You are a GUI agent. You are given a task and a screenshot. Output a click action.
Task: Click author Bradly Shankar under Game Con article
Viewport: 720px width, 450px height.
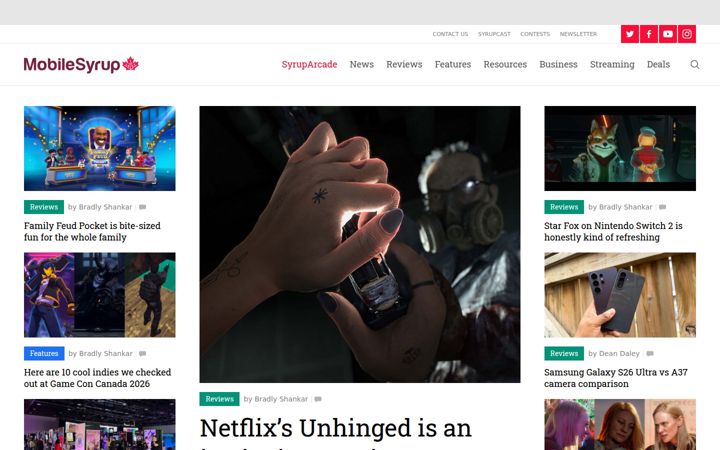click(106, 354)
